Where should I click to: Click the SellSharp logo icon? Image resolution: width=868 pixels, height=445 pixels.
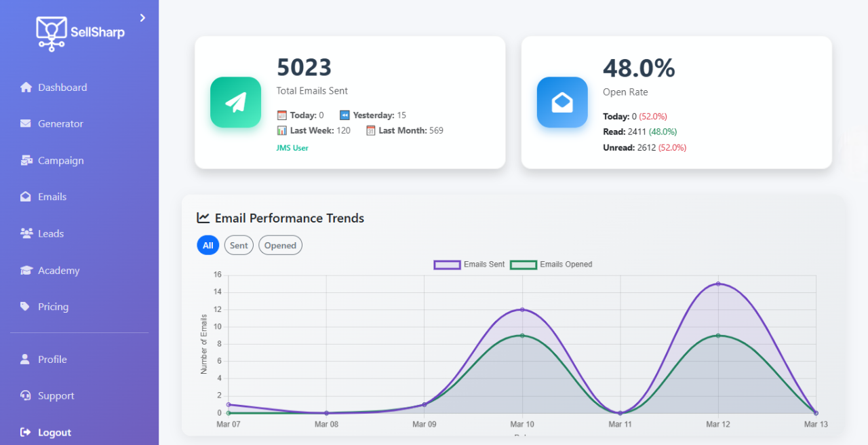(52, 33)
